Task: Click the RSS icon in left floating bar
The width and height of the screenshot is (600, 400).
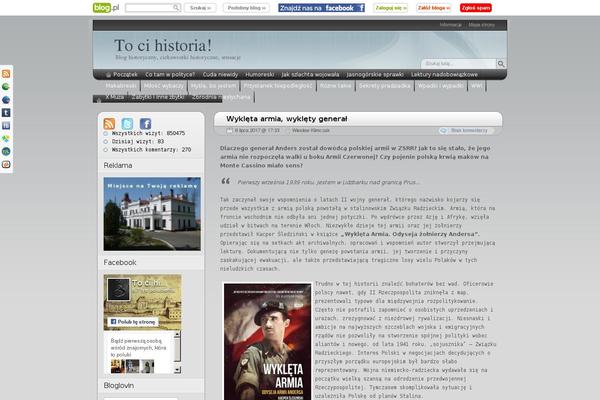Action: point(6,74)
